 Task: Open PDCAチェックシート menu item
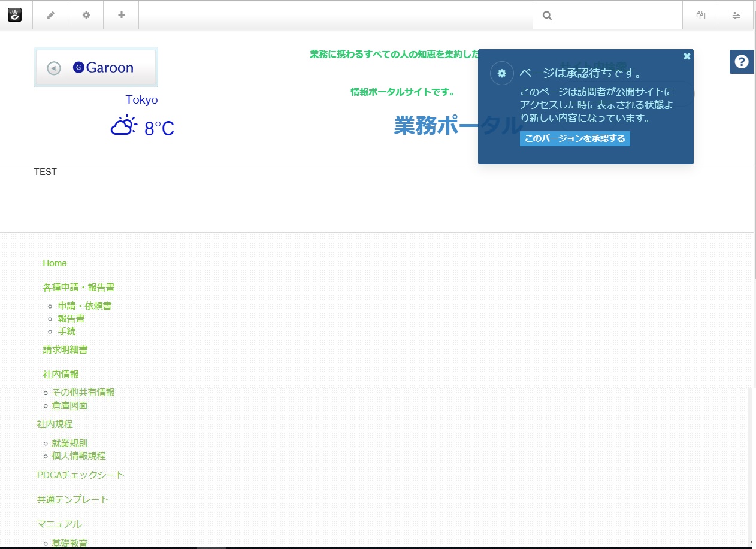coord(81,475)
